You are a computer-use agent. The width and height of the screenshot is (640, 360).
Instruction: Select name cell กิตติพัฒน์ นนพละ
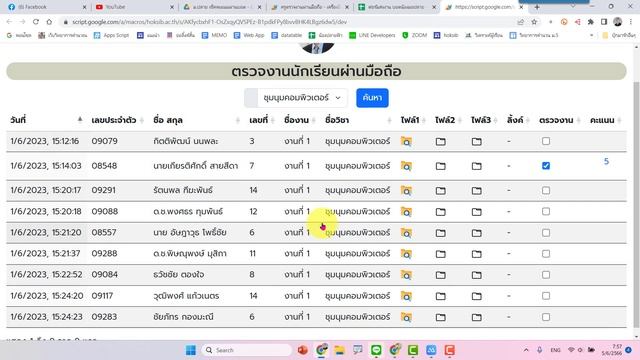click(186, 141)
